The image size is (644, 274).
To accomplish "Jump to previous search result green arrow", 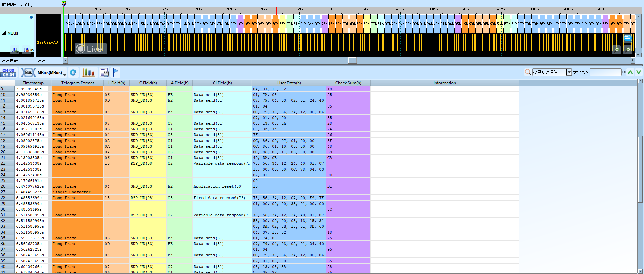I will tap(630, 72).
